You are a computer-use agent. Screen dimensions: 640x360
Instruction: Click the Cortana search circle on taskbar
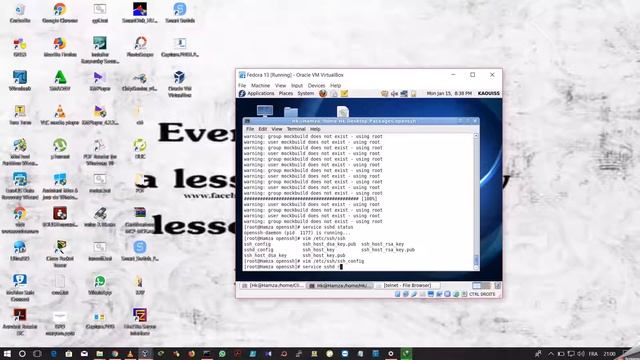[22, 353]
